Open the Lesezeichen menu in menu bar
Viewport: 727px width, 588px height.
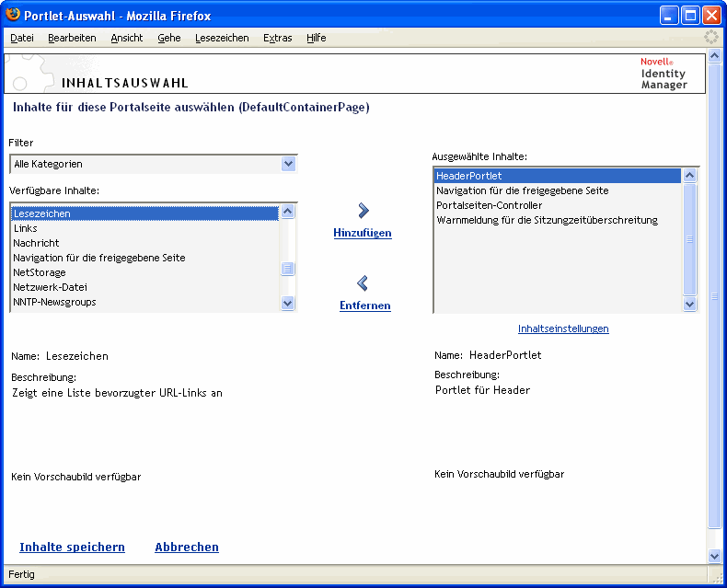click(x=223, y=38)
